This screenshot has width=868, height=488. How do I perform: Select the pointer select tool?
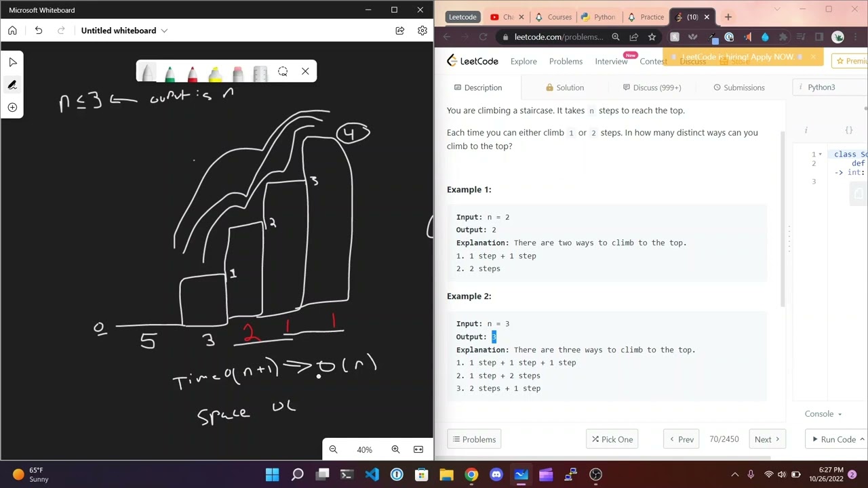pyautogui.click(x=12, y=62)
